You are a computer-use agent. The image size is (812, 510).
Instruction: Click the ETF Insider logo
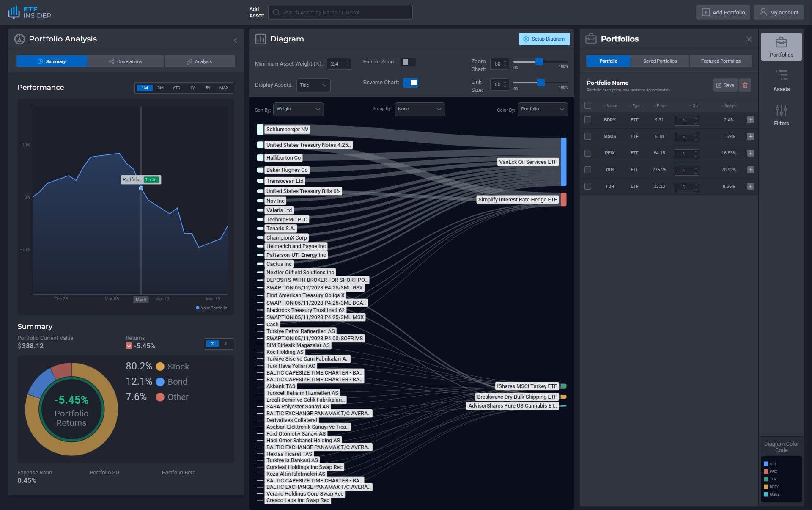point(30,12)
